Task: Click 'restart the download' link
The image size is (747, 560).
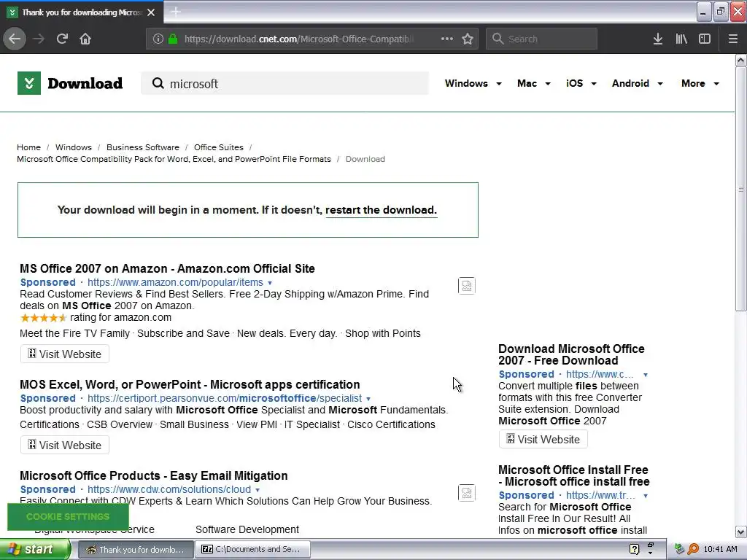Action: (381, 210)
